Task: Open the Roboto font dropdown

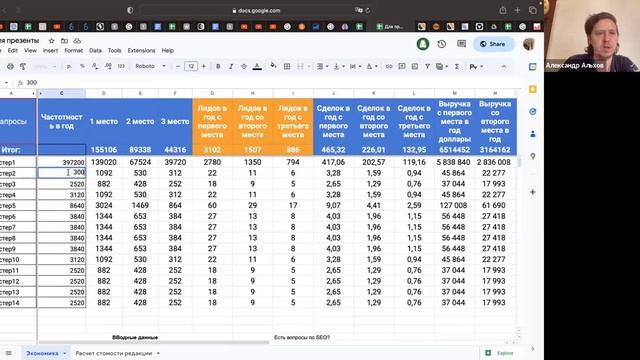Action: [151, 66]
